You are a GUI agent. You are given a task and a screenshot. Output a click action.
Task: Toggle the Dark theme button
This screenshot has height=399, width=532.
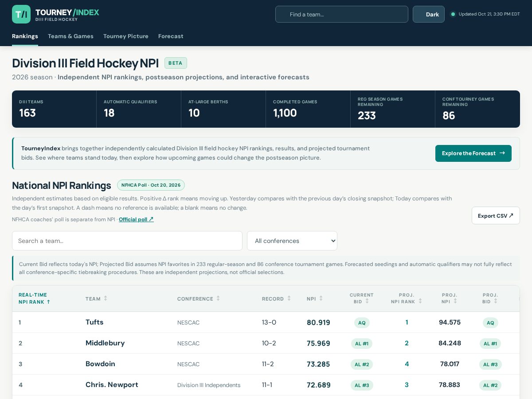tap(429, 14)
